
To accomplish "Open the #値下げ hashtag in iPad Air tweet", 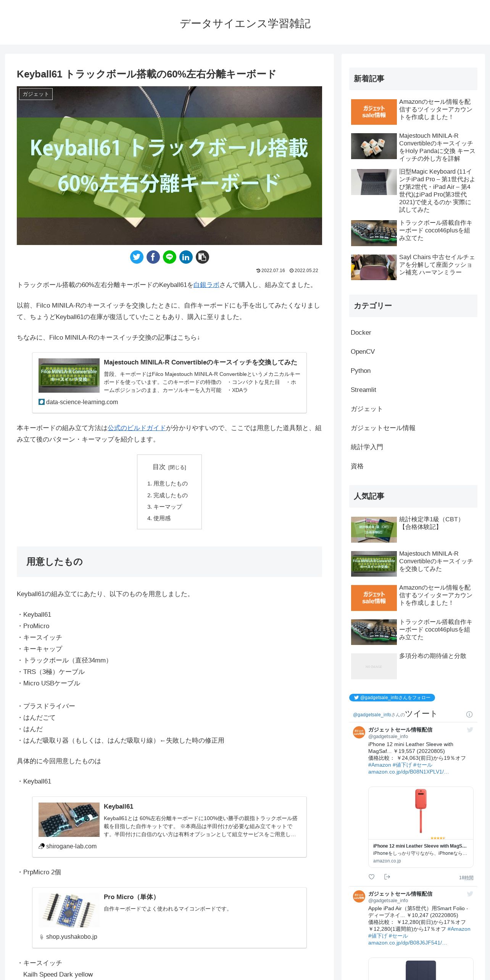I will [x=377, y=936].
